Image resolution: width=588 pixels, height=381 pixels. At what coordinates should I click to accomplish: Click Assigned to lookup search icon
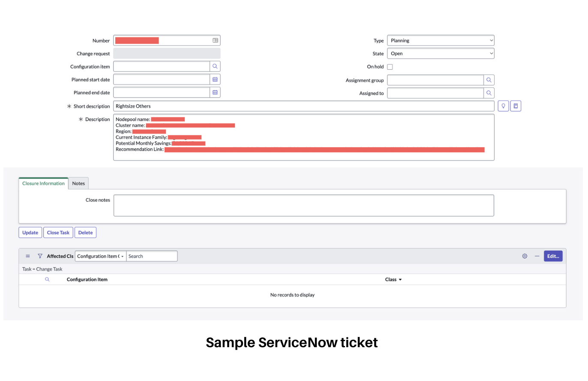489,93
